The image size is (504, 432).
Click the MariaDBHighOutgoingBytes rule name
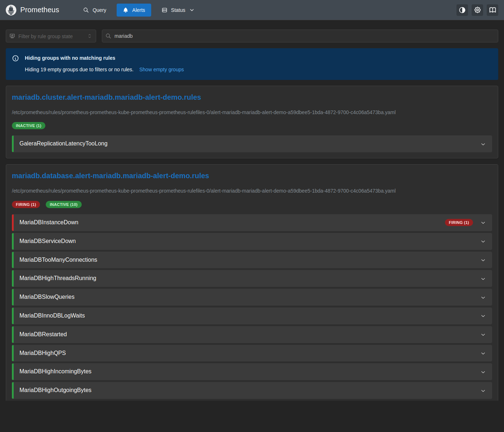click(x=55, y=390)
